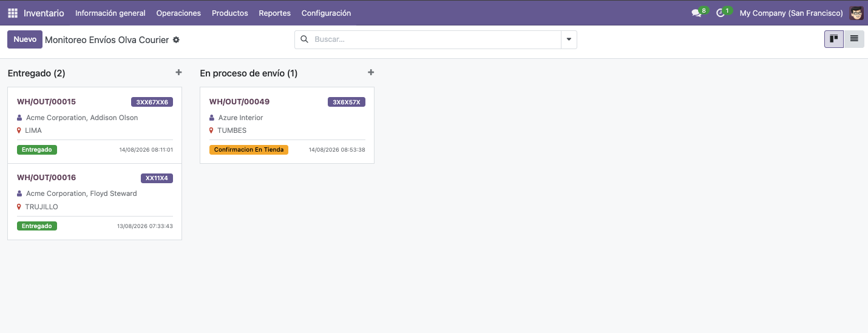Click Acme Corporation, Floyd Steward text
The height and width of the screenshot is (333, 868).
point(81,193)
